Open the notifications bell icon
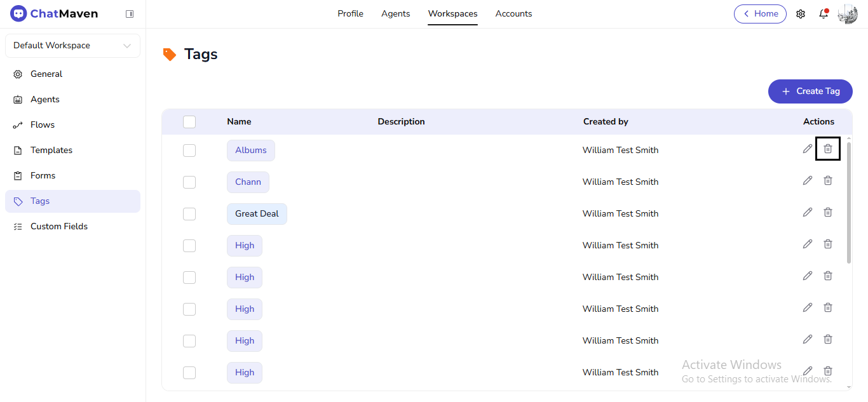868x402 pixels. click(824, 14)
